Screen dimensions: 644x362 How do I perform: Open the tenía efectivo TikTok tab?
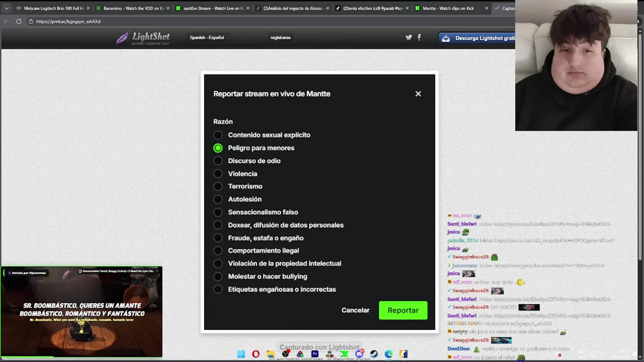[x=372, y=8]
